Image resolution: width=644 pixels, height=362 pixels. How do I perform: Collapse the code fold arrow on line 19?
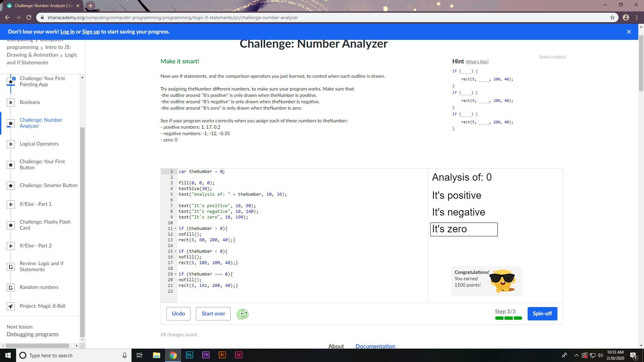[175, 274]
